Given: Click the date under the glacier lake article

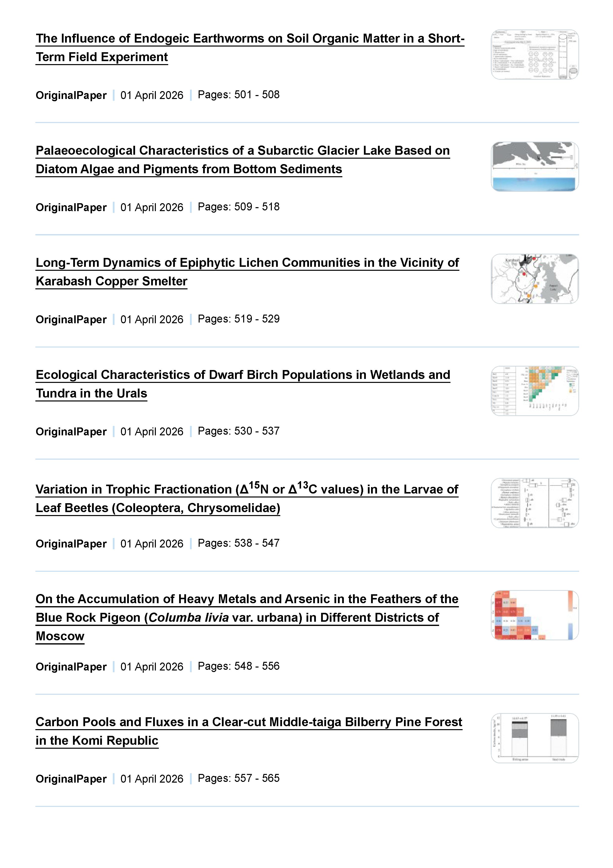Looking at the screenshot, I should pos(152,208).
